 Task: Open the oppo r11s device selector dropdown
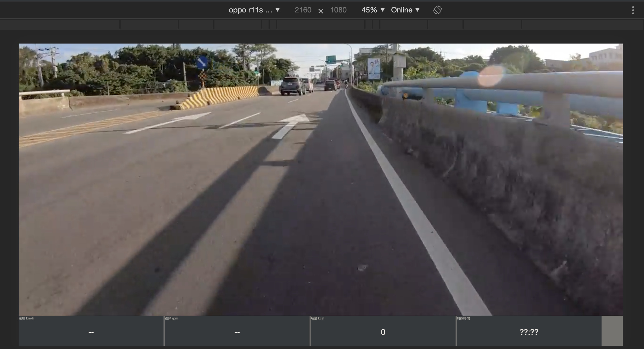[x=253, y=10]
